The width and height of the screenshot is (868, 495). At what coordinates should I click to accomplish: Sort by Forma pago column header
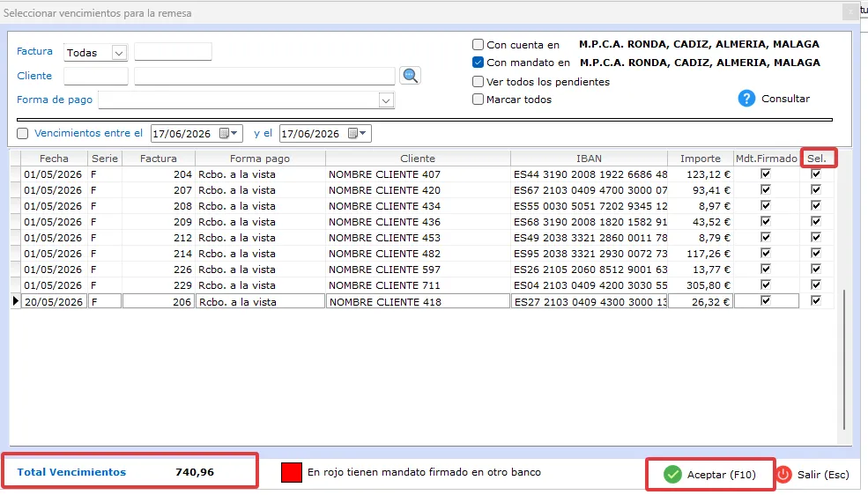260,159
